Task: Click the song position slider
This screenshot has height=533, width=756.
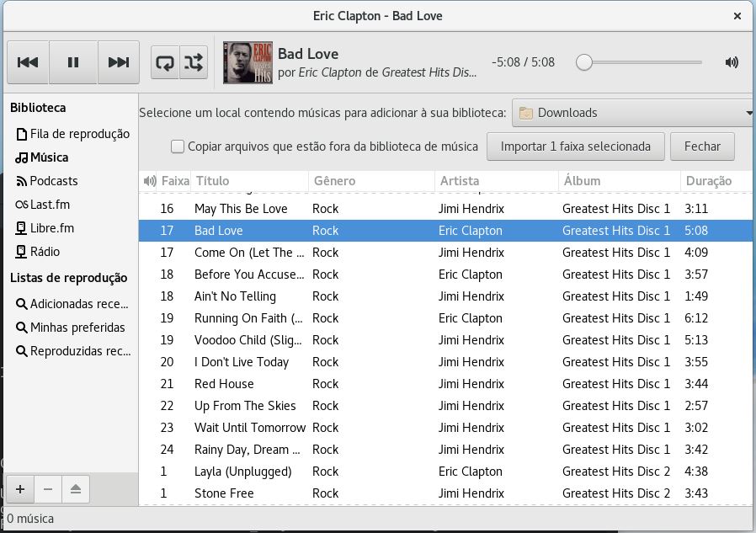Action: [640, 62]
